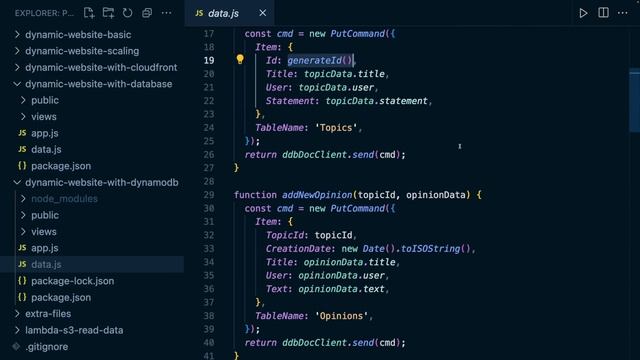Run the code with the play icon

click(583, 13)
